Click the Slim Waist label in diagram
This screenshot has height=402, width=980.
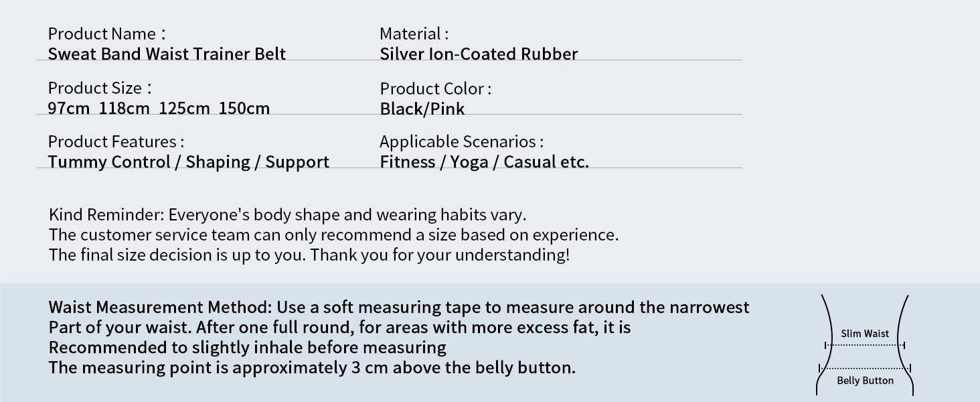click(865, 334)
